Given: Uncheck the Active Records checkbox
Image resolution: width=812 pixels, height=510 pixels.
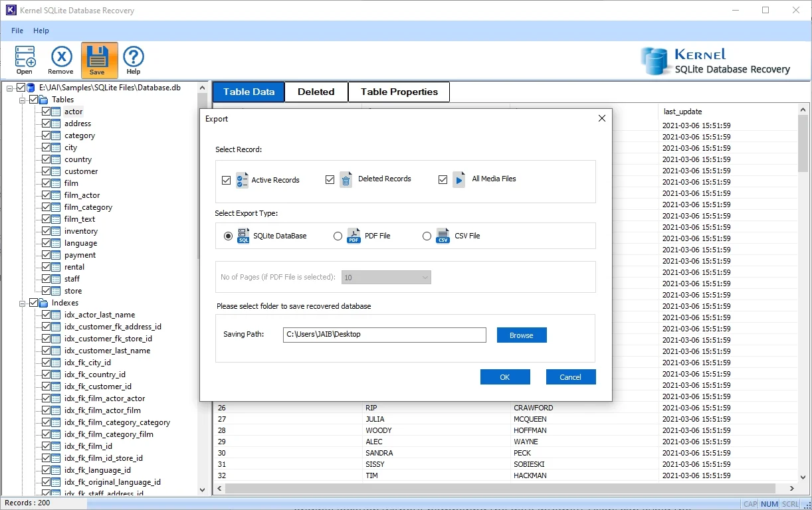Looking at the screenshot, I should point(227,180).
